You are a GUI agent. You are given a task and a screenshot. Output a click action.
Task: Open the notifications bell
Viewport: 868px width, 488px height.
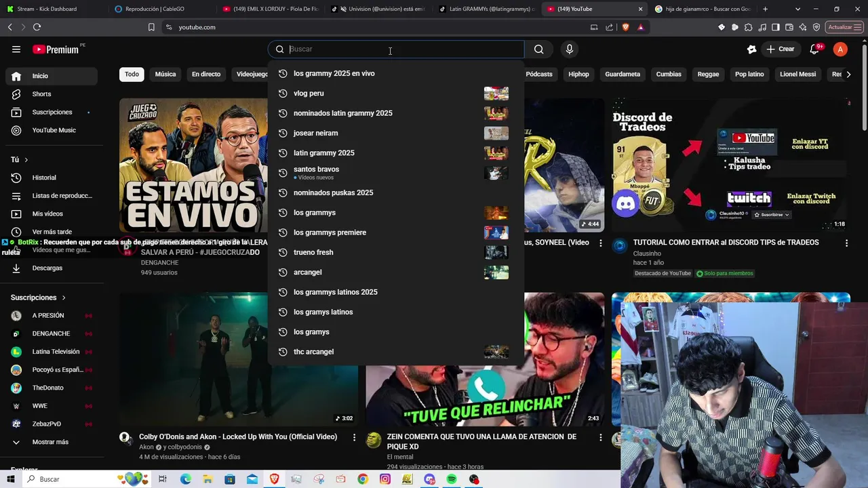[815, 49]
